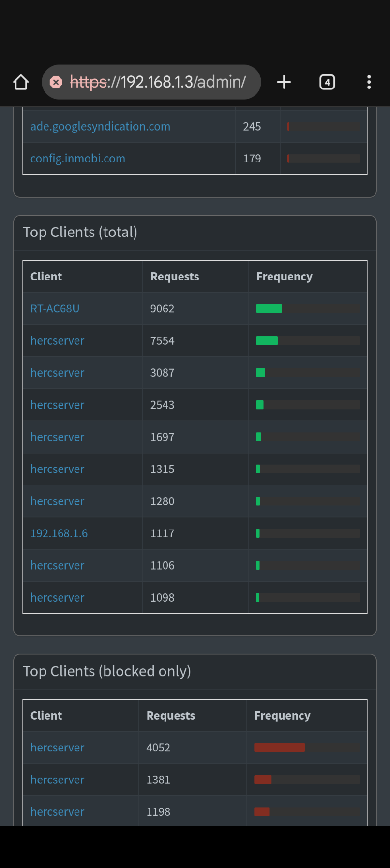The height and width of the screenshot is (868, 390).
Task: Open blocked hercserver client with 4052 requests
Action: [x=57, y=748]
